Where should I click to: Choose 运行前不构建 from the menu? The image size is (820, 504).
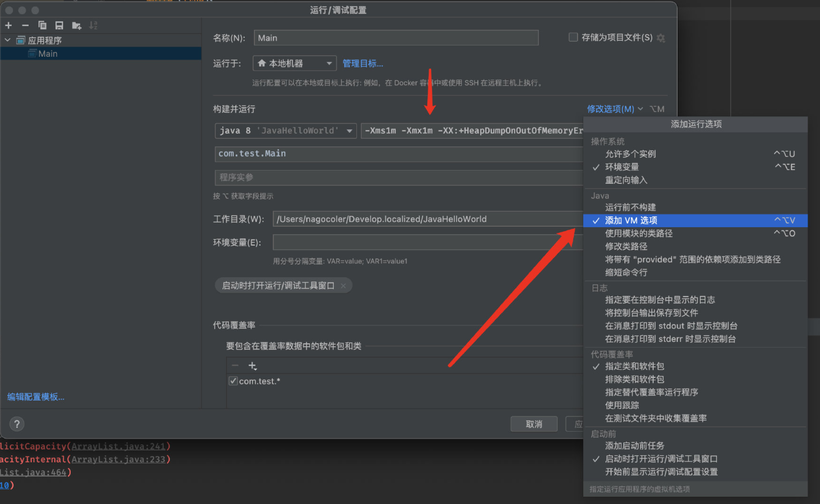tap(695, 207)
